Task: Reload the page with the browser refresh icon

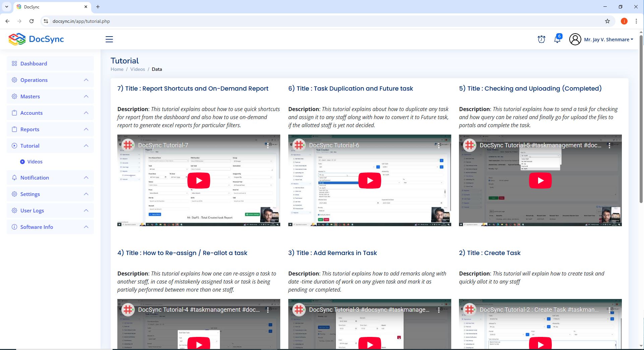Action: pos(32,21)
